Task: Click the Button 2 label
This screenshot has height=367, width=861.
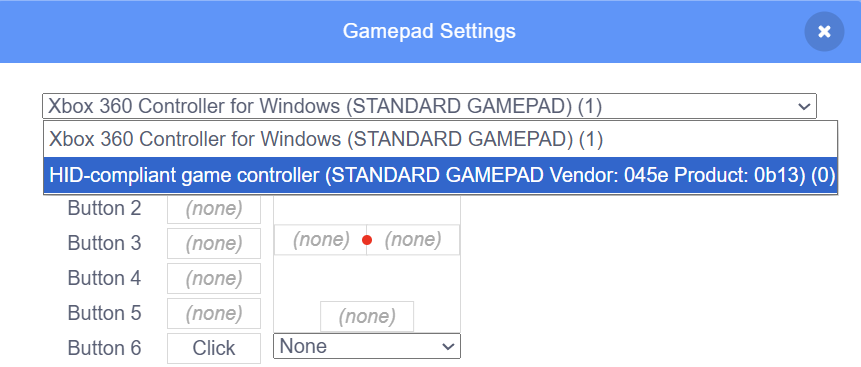Action: (x=104, y=208)
